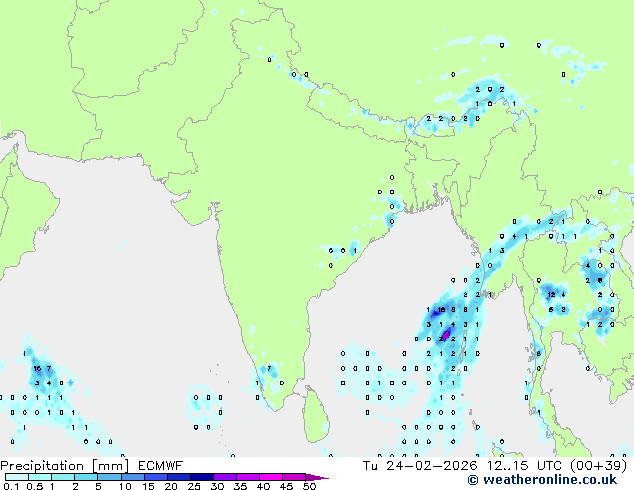The width and height of the screenshot is (634, 490).
Task: Click the 40–45 mm magenta legend box
Action: click(271, 477)
